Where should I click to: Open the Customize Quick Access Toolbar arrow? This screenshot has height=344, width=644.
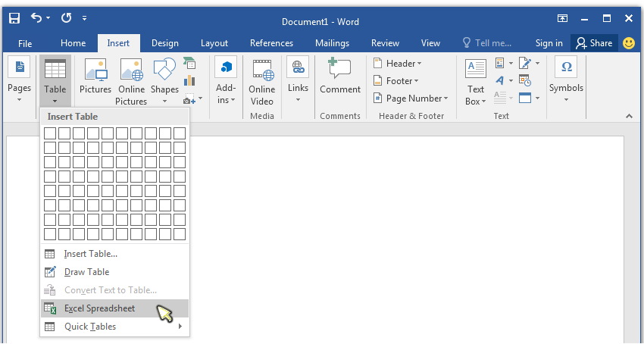tap(84, 18)
